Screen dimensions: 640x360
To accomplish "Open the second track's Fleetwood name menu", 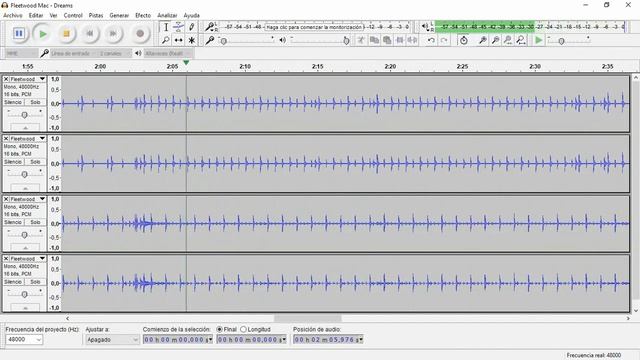I will pos(27,139).
